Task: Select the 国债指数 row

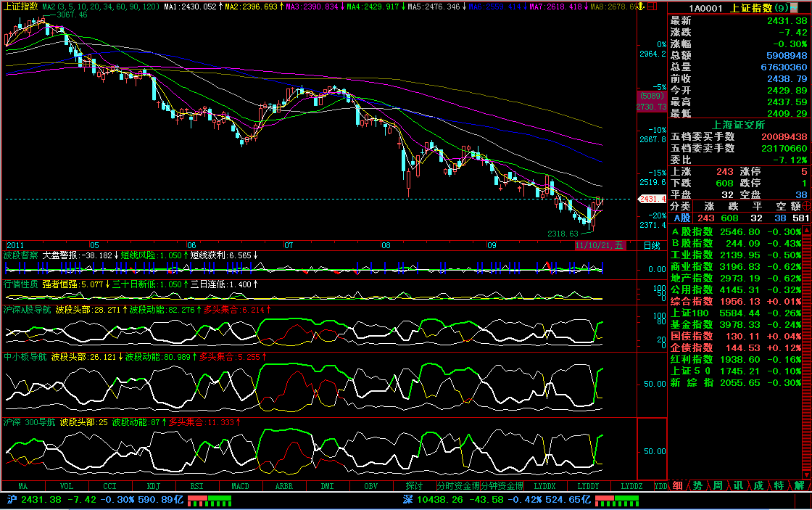Action: (x=737, y=336)
